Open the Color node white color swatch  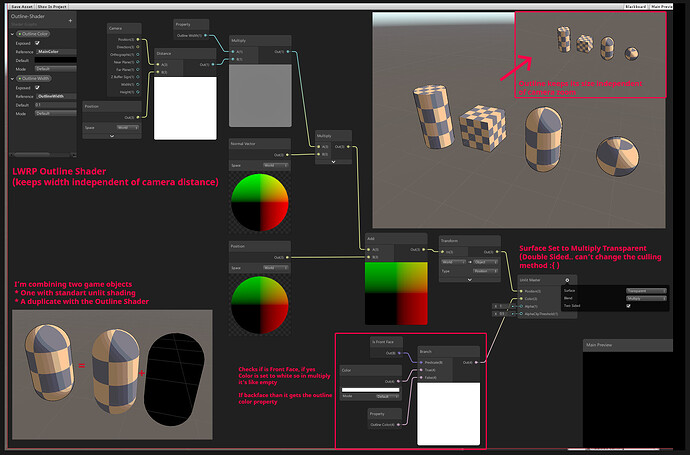pyautogui.click(x=371, y=390)
